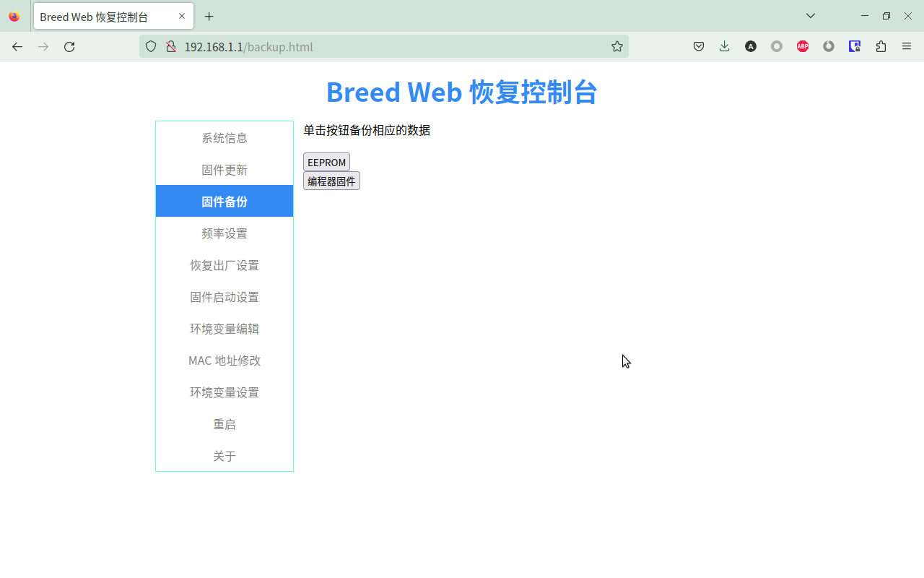Open the 频率设置 menu item
The image size is (924, 578).
pyautogui.click(x=225, y=233)
